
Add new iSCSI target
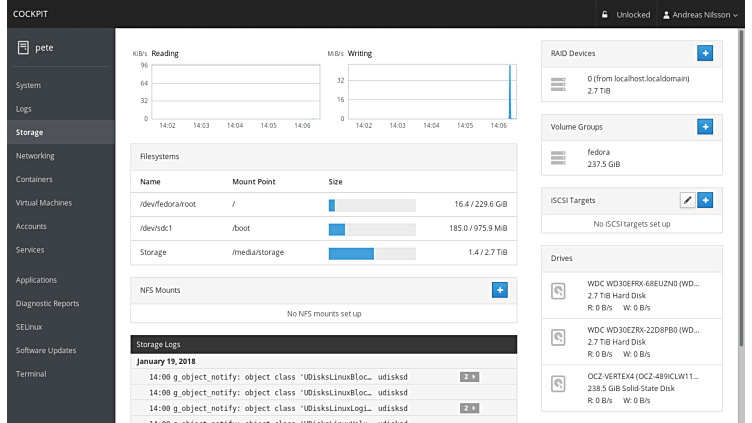pyautogui.click(x=704, y=200)
